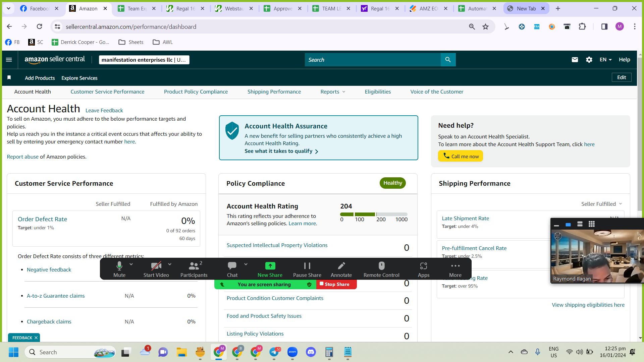Open the Voice of the Customer tab
This screenshot has width=644, height=362.
point(437,92)
